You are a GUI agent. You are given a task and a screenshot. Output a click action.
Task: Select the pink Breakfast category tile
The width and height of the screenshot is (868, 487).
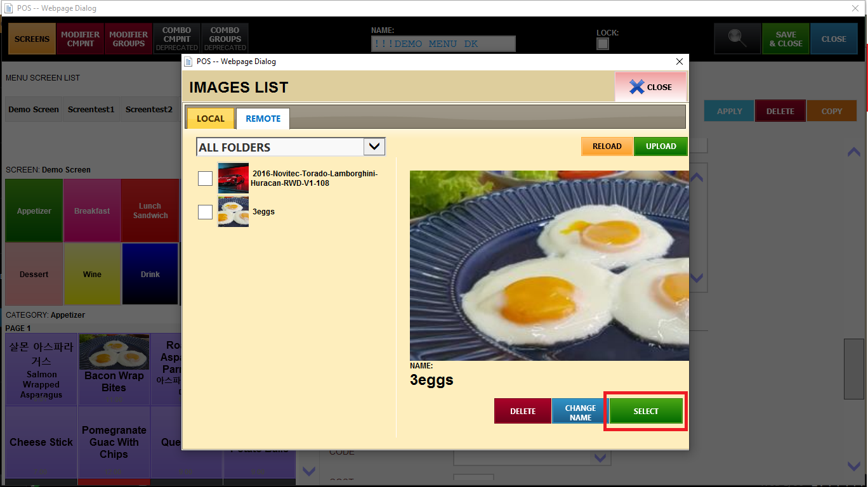tap(92, 211)
